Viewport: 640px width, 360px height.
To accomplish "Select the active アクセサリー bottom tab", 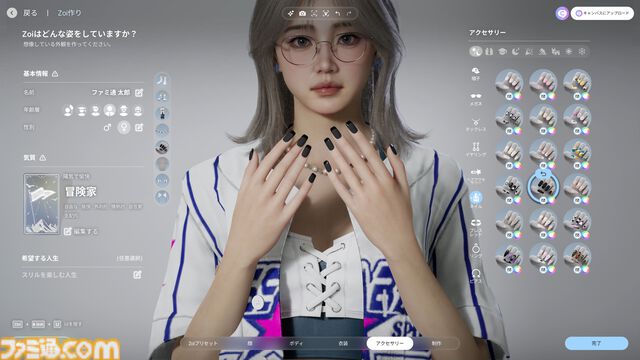I will pyautogui.click(x=390, y=344).
